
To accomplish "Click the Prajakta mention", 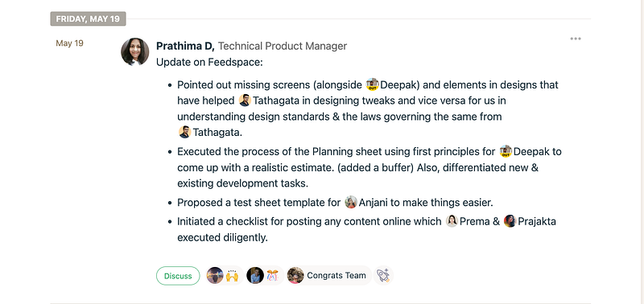I will coord(530,221).
